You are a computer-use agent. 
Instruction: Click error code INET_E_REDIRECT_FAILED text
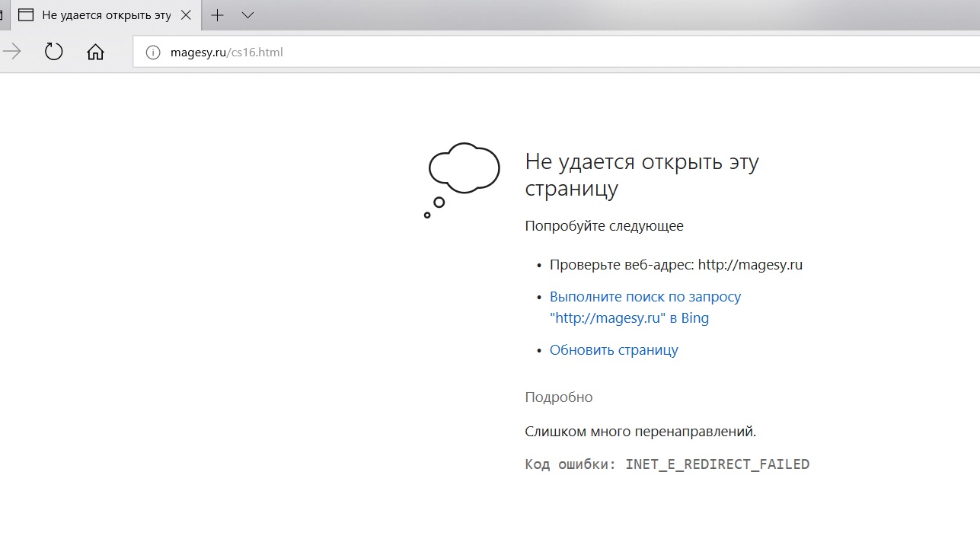tap(717, 464)
